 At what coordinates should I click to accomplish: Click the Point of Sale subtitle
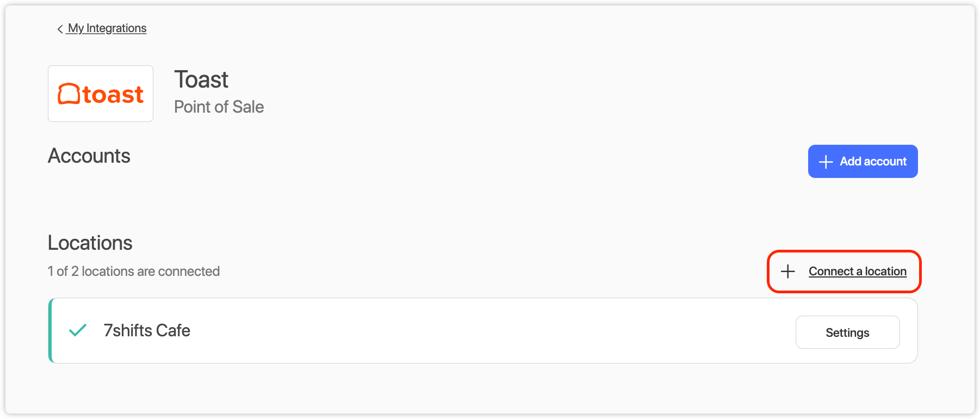pyautogui.click(x=219, y=107)
